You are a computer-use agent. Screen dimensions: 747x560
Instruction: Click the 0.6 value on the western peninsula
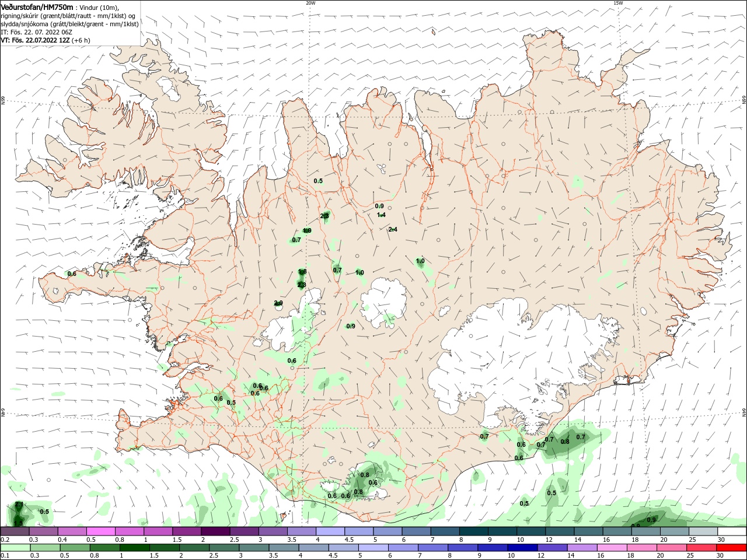[x=72, y=274]
